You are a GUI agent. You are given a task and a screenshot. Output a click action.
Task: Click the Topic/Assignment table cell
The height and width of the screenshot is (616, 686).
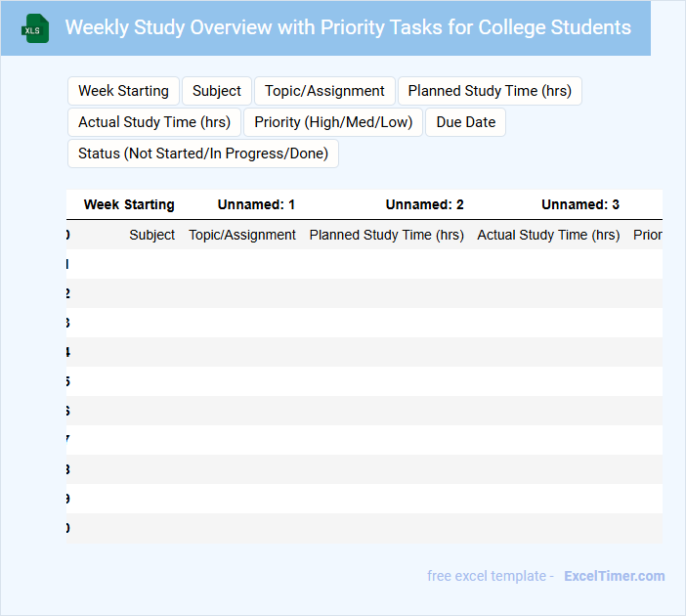coord(242,235)
